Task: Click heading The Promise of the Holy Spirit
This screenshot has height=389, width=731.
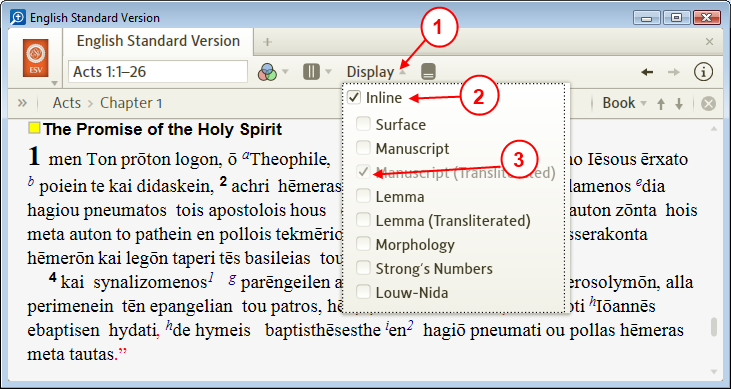Action: pyautogui.click(x=163, y=129)
